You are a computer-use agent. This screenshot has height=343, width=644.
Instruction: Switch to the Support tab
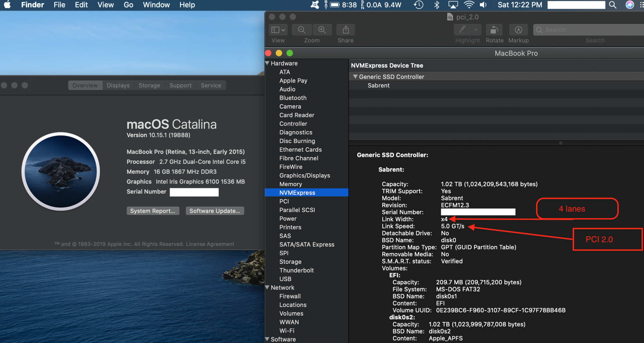click(x=181, y=85)
